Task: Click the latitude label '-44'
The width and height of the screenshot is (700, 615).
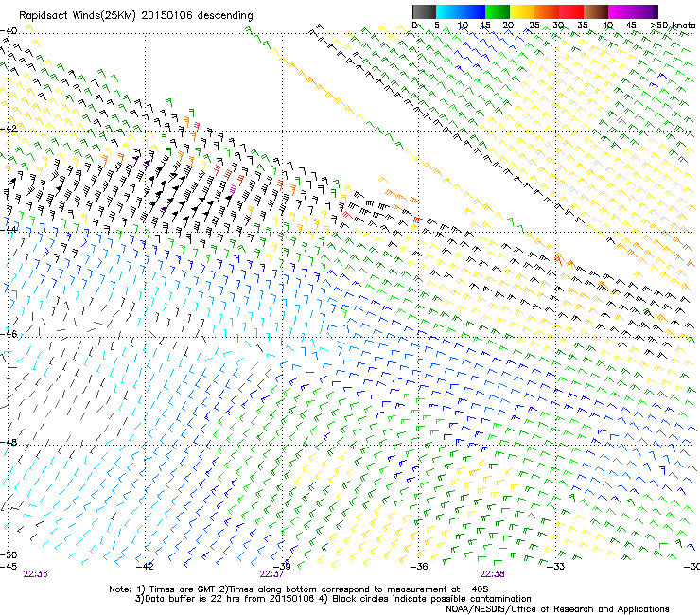Action: click(9, 229)
